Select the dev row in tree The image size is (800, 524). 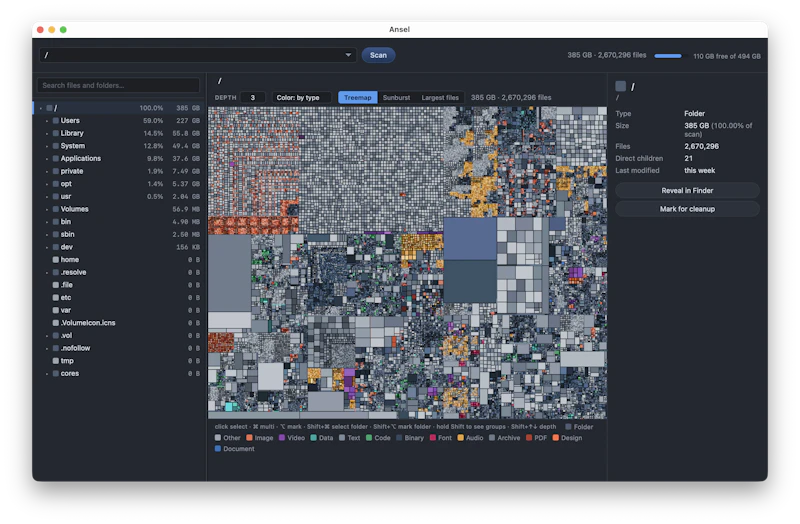[118, 247]
